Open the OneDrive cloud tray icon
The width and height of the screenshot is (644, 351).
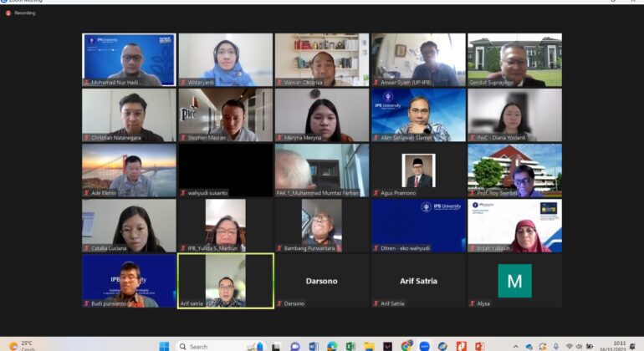[529, 347]
